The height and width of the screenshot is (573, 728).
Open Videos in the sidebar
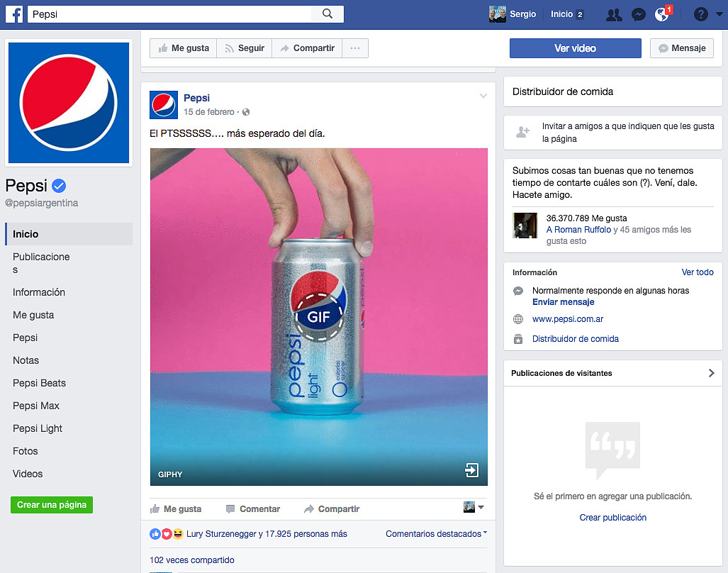(x=28, y=474)
